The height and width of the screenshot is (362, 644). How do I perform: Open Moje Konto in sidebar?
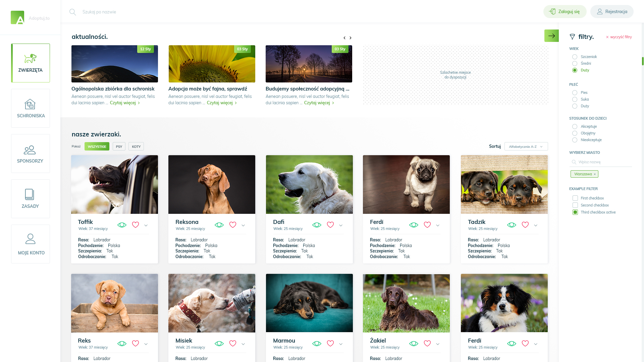point(31,244)
